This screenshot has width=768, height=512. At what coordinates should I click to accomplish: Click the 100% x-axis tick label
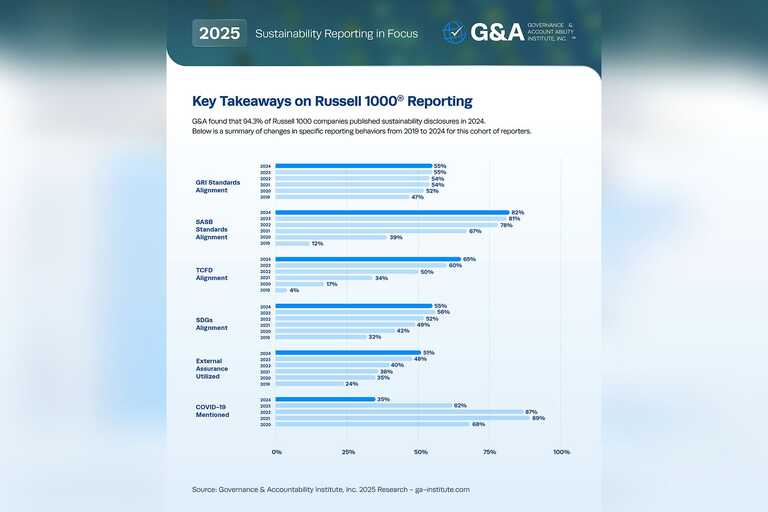coord(561,452)
